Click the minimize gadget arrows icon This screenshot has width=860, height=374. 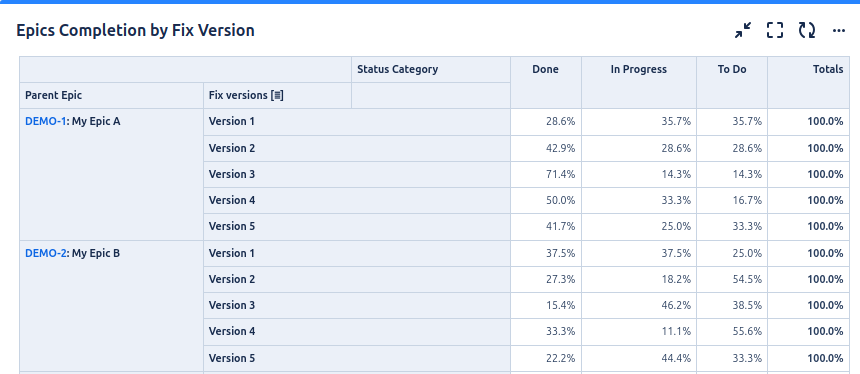click(743, 30)
